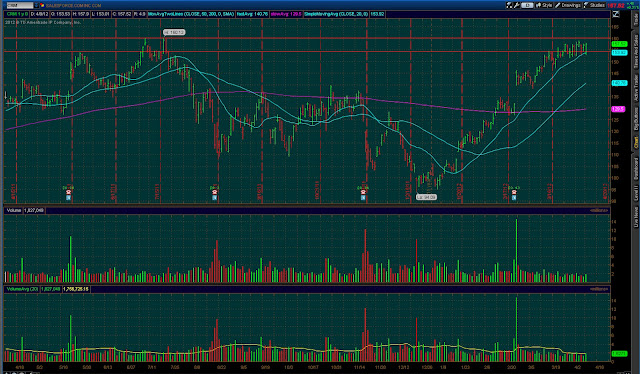
Task: Click the wrench chart settings icon
Action: (517, 5)
